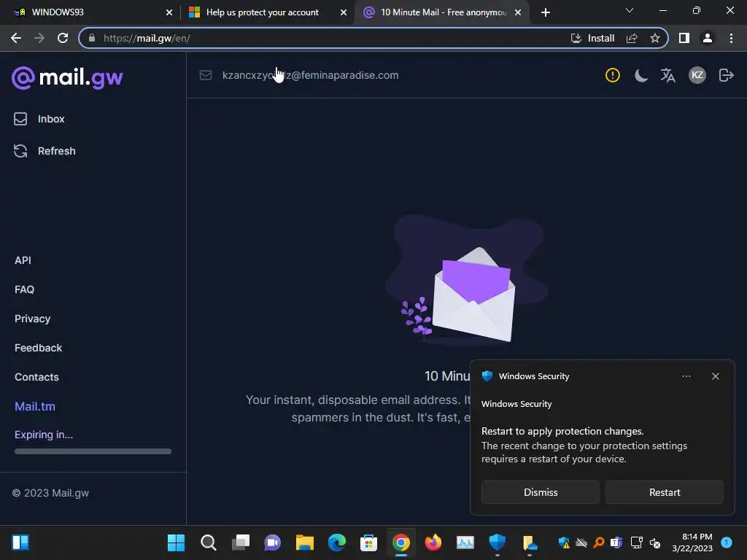Close the WINDOWS93 tab
Screen dimensions: 747x560
[x=169, y=12]
